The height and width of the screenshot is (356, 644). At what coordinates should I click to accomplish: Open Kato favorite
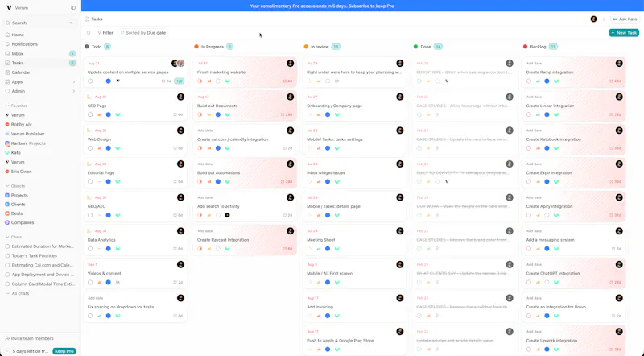(x=15, y=152)
